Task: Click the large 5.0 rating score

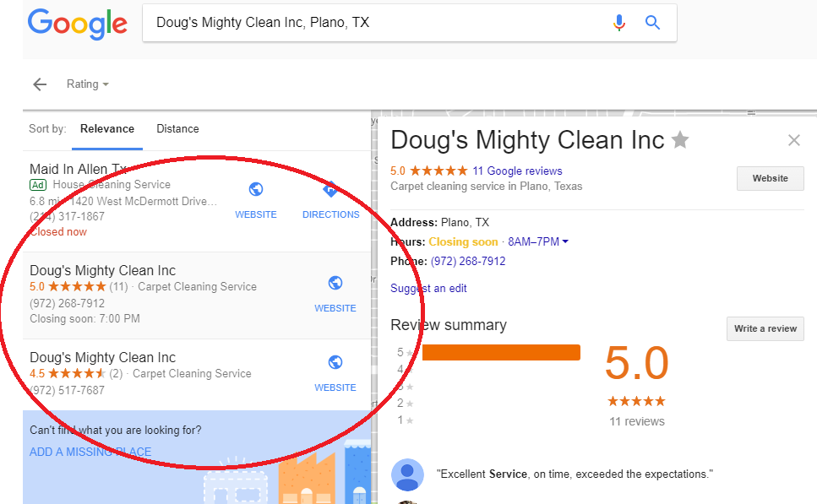Action: pos(637,363)
